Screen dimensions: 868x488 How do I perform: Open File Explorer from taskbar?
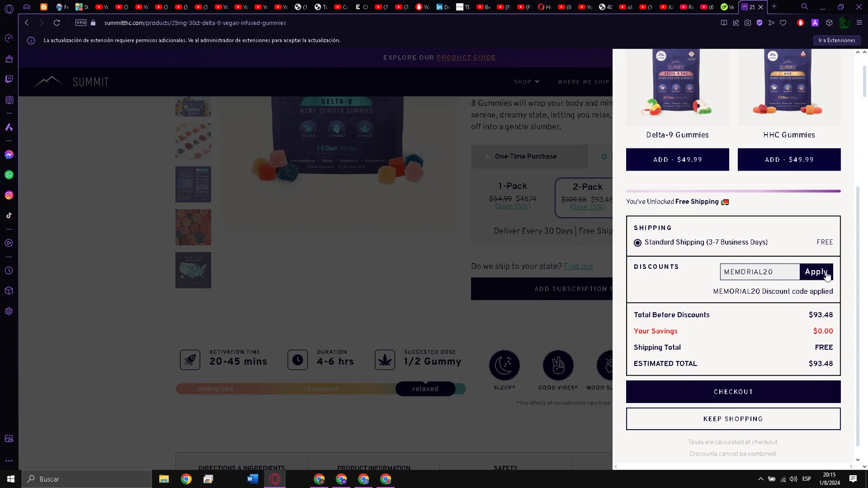coord(164,479)
